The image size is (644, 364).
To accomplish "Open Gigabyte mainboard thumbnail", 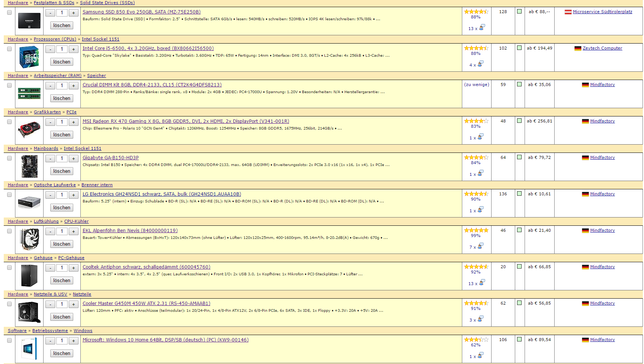I will 29,166.
